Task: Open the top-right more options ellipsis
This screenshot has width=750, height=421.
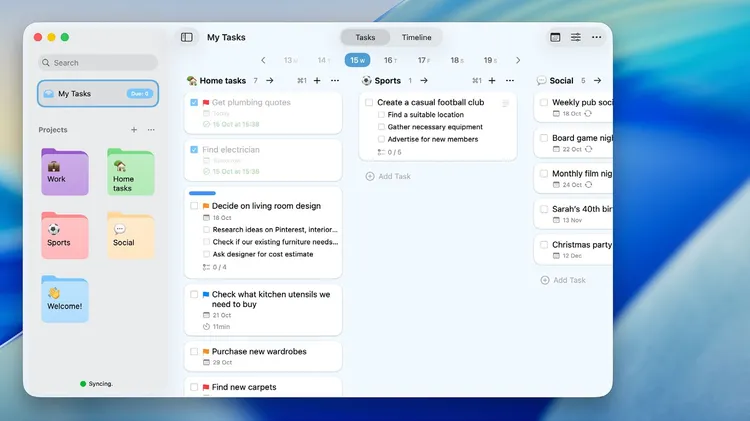Action: coord(597,37)
